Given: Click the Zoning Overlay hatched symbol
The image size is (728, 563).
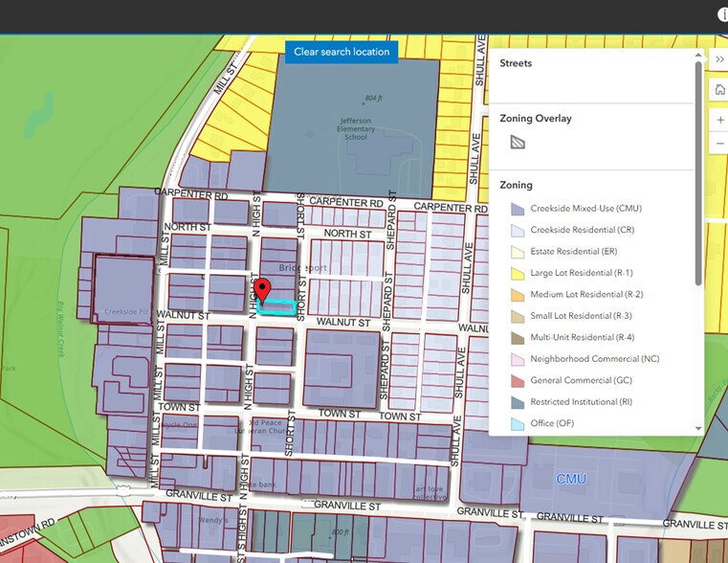Looking at the screenshot, I should [518, 143].
